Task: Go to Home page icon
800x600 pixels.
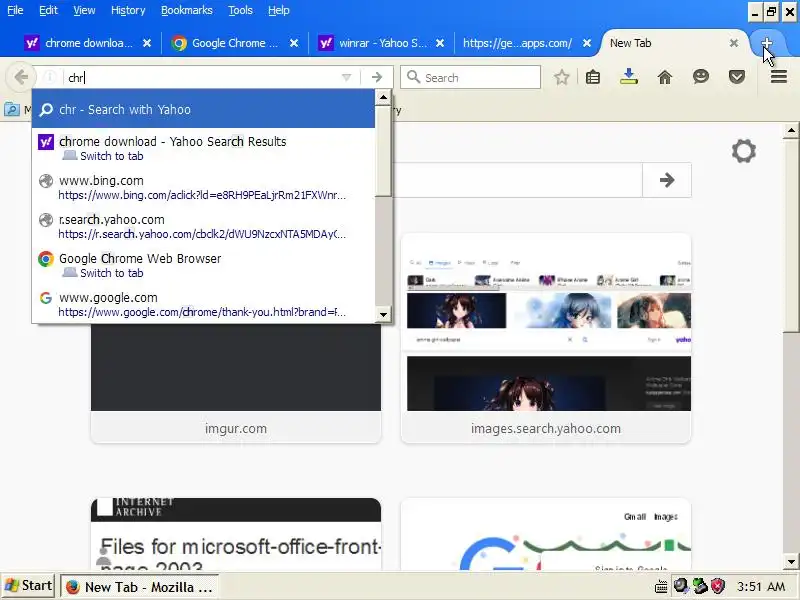Action: point(665,78)
